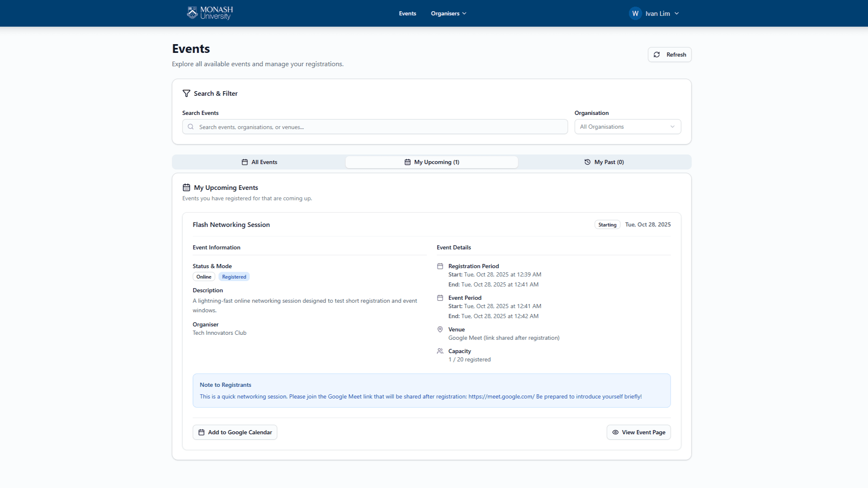Select the My Upcoming tab
Screen dimensions: 868x488
tap(432, 162)
